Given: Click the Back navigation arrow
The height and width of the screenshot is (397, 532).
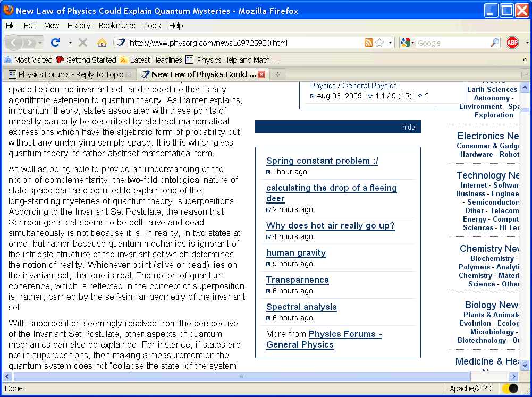Looking at the screenshot, I should click(x=14, y=43).
